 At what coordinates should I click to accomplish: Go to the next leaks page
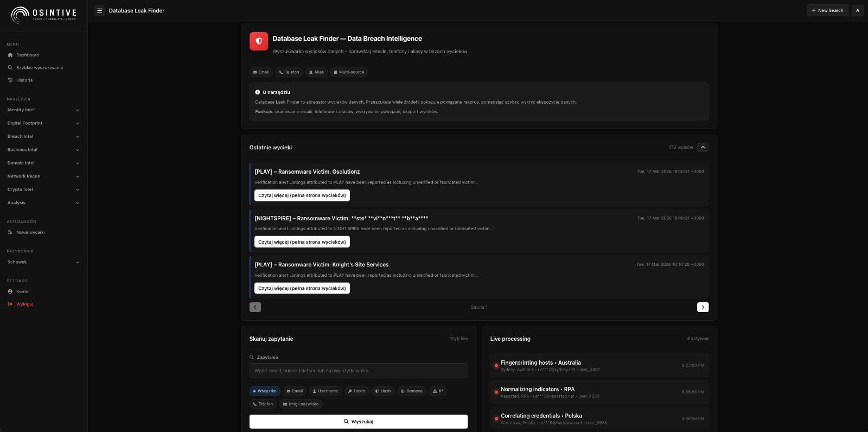[703, 307]
